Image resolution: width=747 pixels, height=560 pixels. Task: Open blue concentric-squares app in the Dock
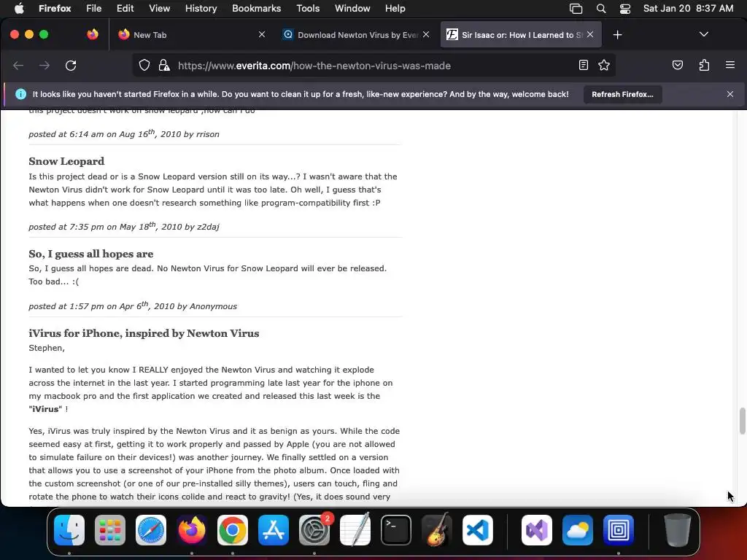pos(619,530)
